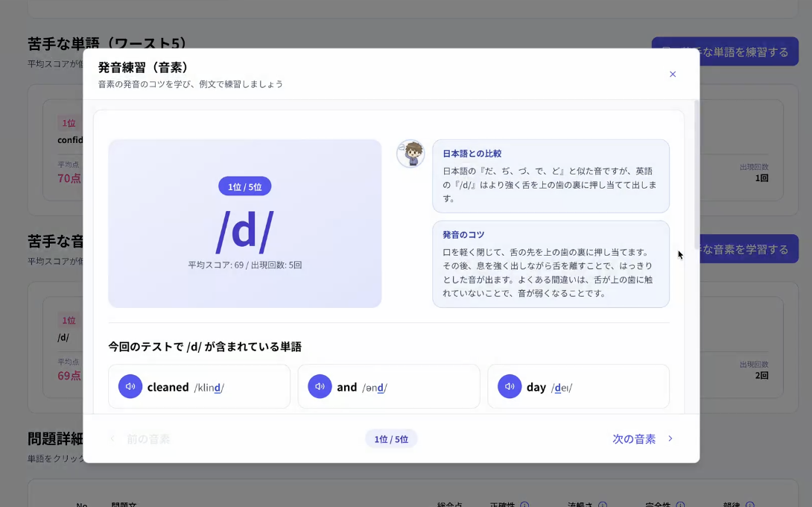Close the 発音練習（音素） dialog
The width and height of the screenshot is (812, 507).
(x=673, y=74)
